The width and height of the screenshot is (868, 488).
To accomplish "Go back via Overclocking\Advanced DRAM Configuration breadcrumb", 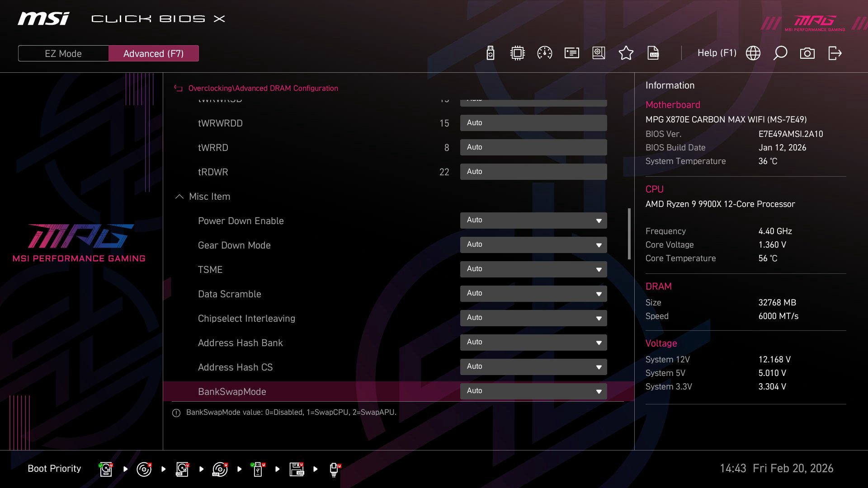I will pos(264,88).
